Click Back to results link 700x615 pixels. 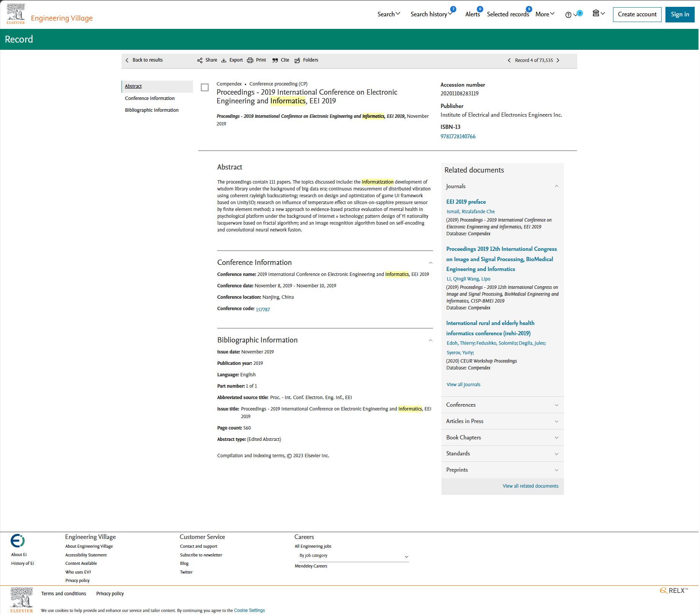(x=147, y=60)
